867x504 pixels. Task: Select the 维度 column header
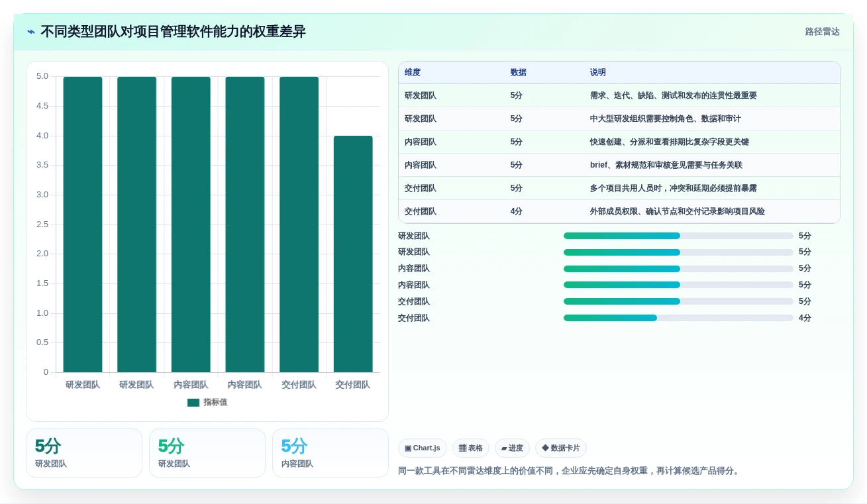click(x=413, y=72)
